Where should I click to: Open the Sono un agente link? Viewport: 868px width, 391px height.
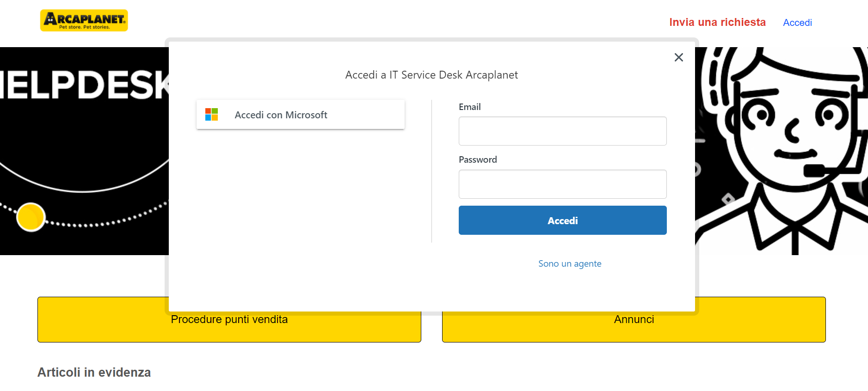[x=570, y=263]
